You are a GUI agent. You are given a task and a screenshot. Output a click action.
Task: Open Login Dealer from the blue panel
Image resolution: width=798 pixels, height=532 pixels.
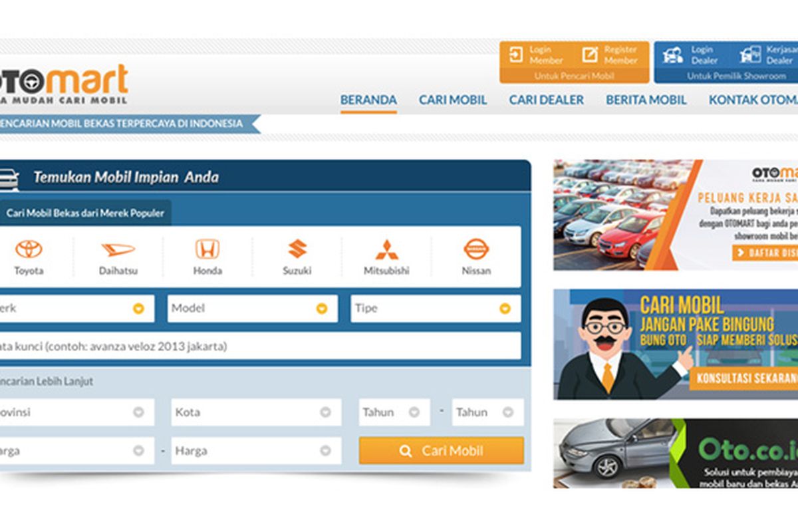673,55
